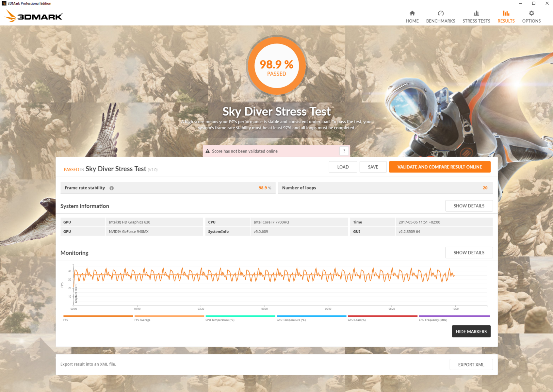Toggle the FPS legend color bar
553x392 pixels.
point(98,316)
